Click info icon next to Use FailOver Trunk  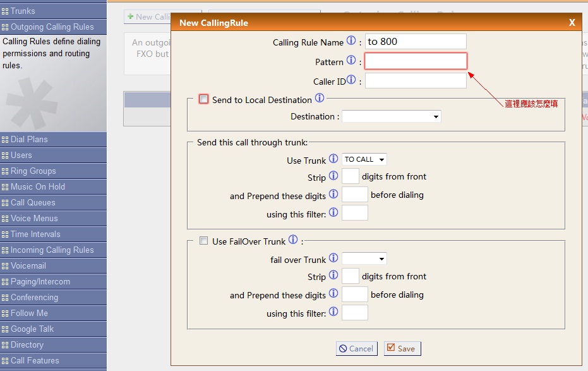[293, 240]
